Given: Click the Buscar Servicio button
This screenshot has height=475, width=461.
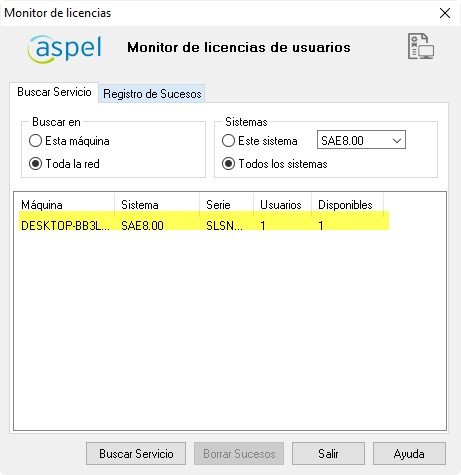Looking at the screenshot, I should click(136, 454).
